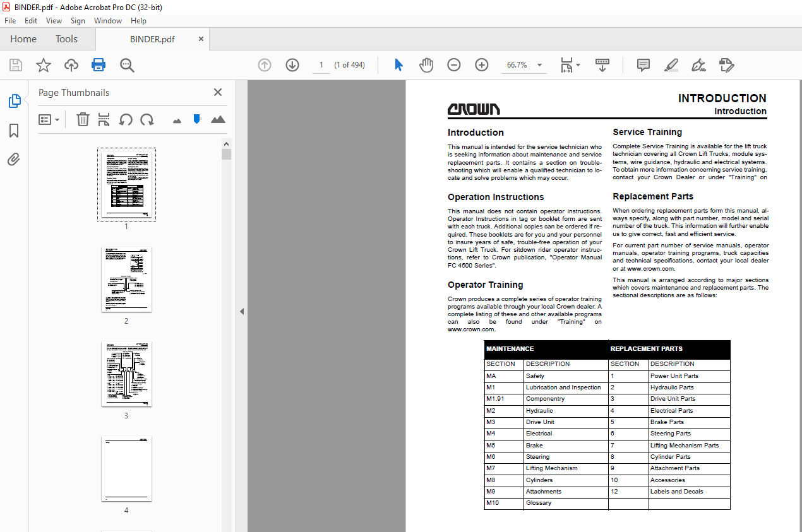This screenshot has height=532, width=802.
Task: Enlarge thumbnails large mountain icon
Action: pos(218,119)
